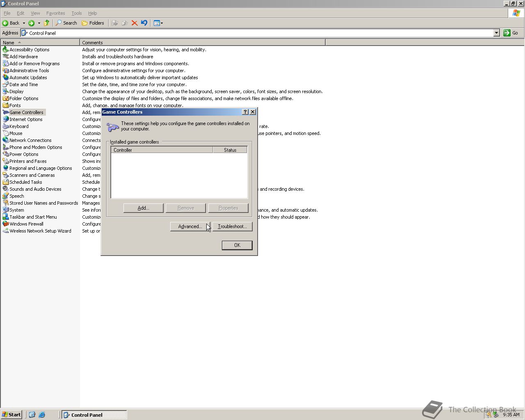525x420 pixels.
Task: Click the Control Panel taskbar button
Action: (94, 415)
